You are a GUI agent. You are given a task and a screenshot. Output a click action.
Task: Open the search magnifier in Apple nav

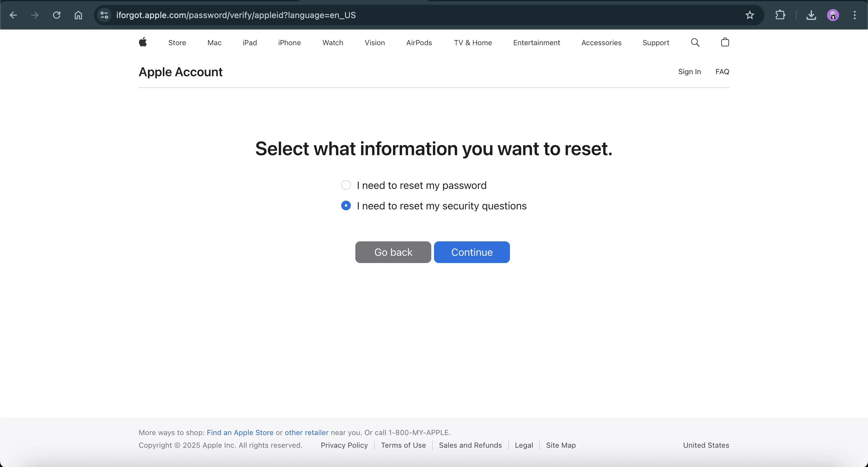(695, 42)
